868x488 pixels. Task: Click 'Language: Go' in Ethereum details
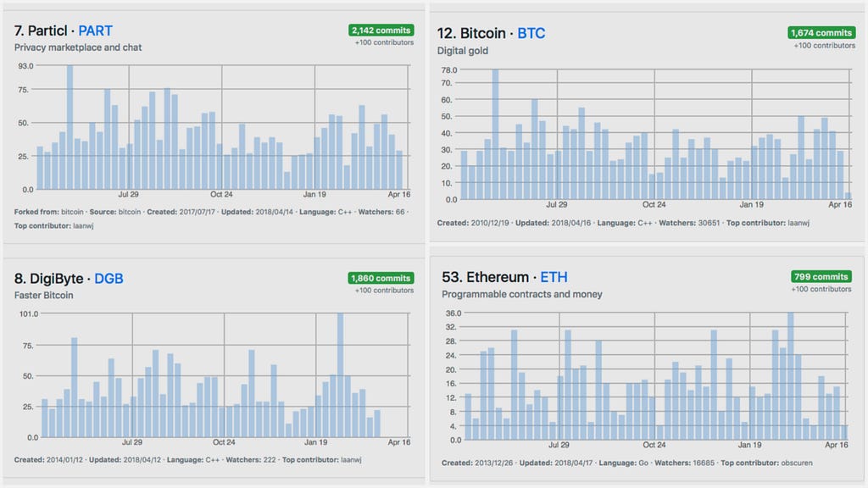tap(623, 463)
